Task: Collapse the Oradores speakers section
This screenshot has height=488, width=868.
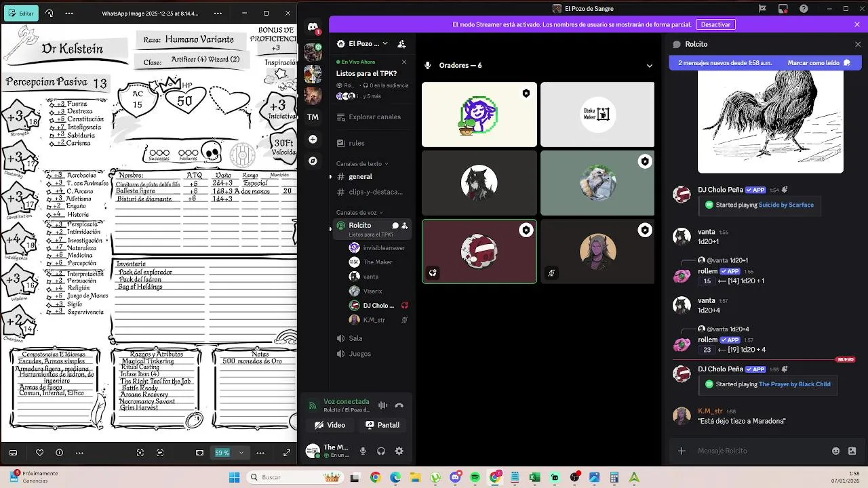Action: 649,66
